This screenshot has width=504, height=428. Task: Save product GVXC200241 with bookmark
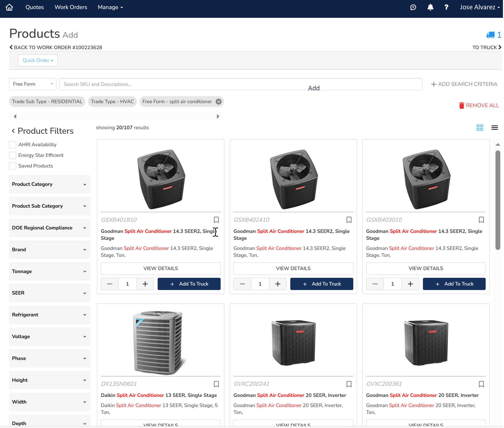pyautogui.click(x=349, y=384)
